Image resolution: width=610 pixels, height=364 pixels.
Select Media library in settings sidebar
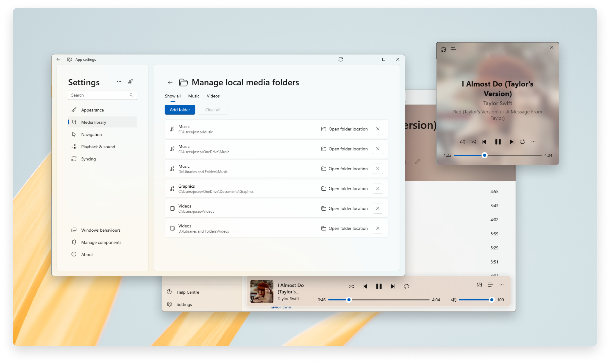pyautogui.click(x=102, y=122)
